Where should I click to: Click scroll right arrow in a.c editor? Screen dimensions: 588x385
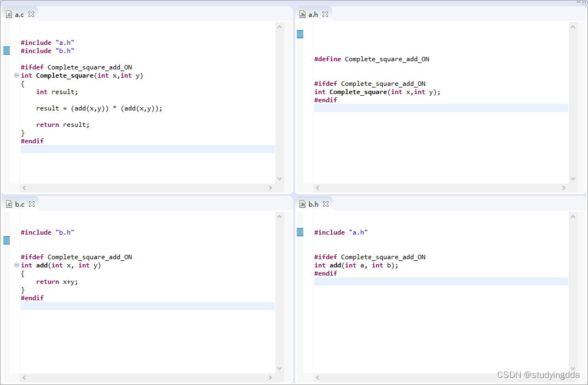click(x=270, y=188)
